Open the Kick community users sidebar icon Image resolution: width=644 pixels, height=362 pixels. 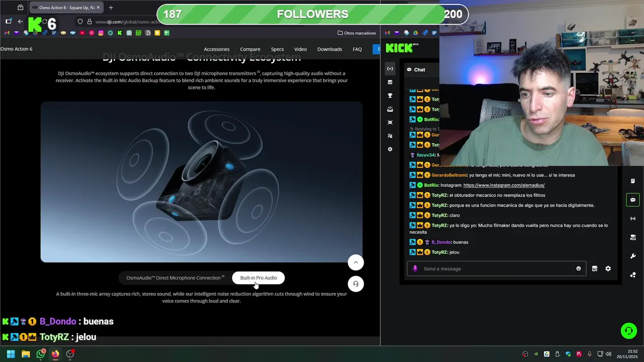390,136
